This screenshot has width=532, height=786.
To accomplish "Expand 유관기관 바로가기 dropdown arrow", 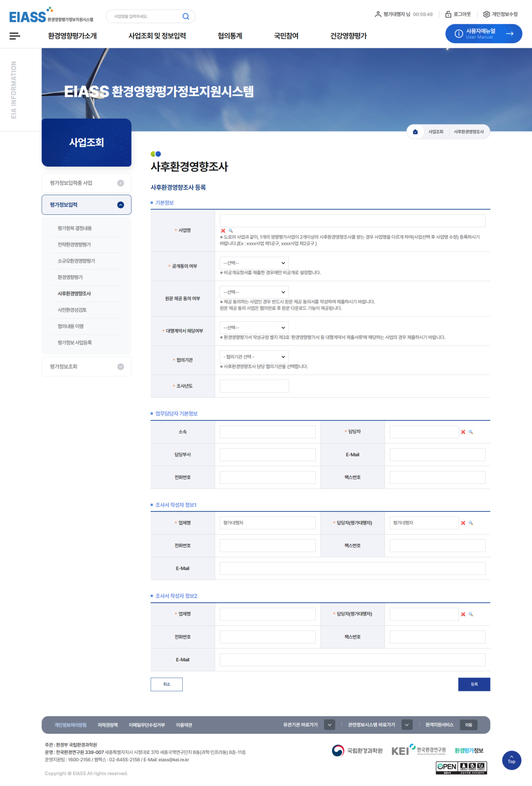I will 330,725.
